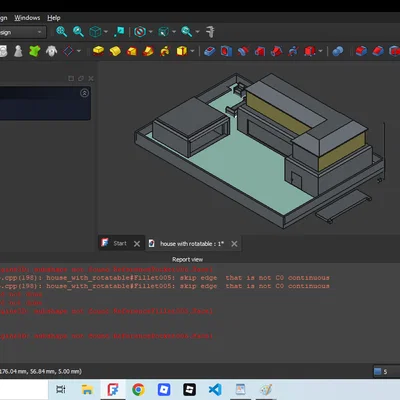The image size is (400, 400).
Task: Close the house with rotatable tab
Action: click(x=234, y=244)
